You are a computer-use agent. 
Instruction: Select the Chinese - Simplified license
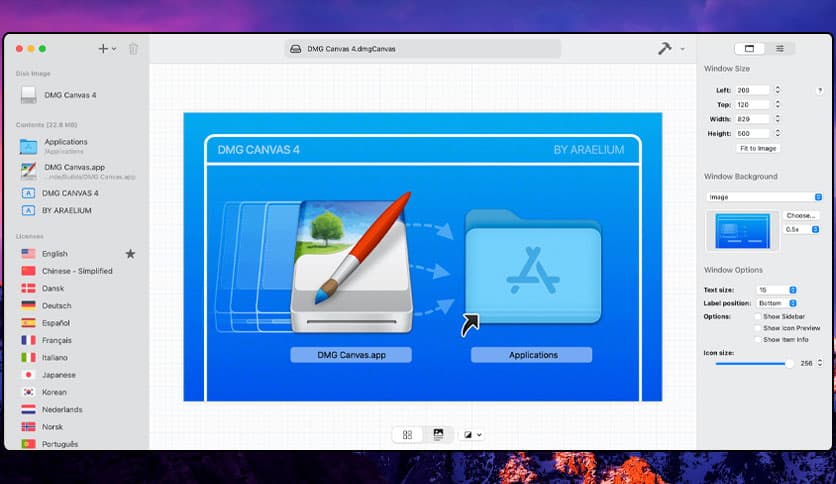(x=76, y=271)
